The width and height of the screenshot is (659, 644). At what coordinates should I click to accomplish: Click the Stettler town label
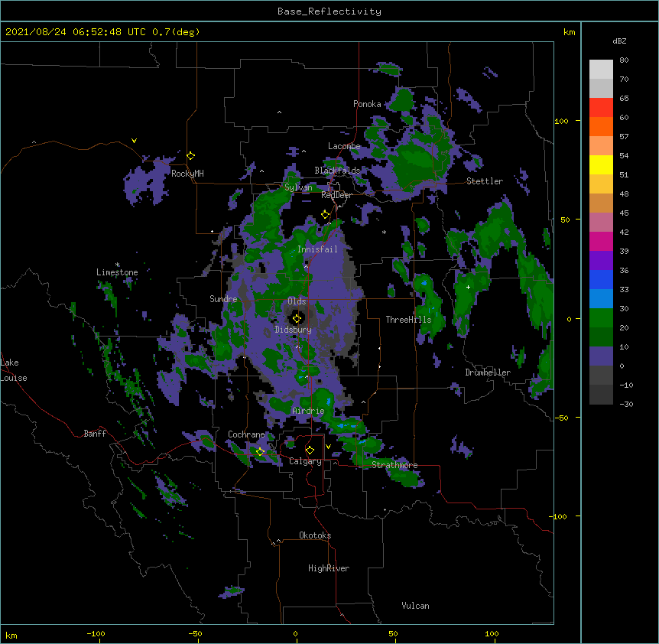coord(484,181)
